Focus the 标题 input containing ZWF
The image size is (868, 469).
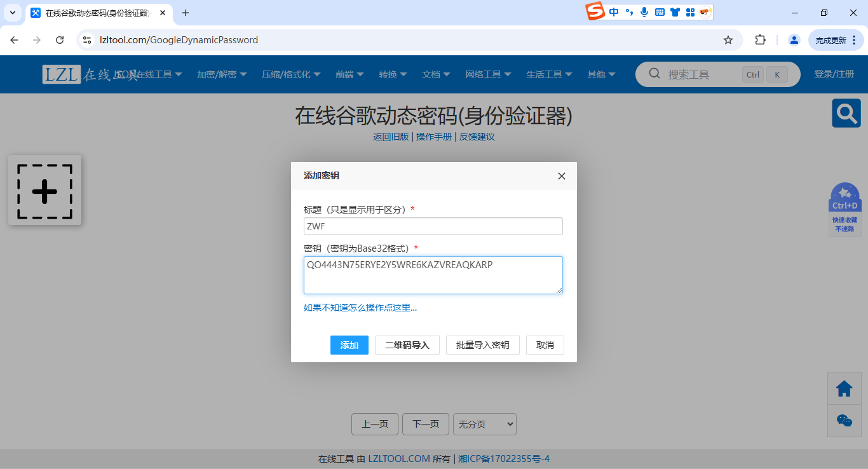[x=433, y=226]
